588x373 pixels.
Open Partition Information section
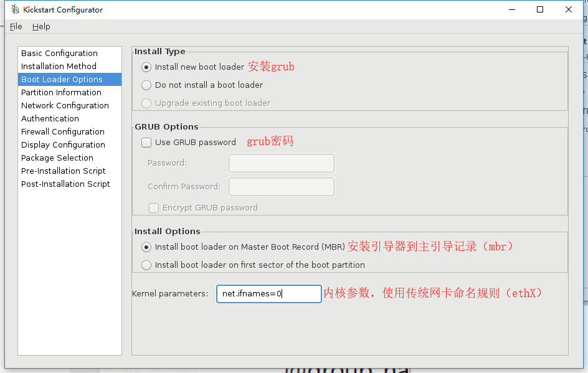point(70,93)
